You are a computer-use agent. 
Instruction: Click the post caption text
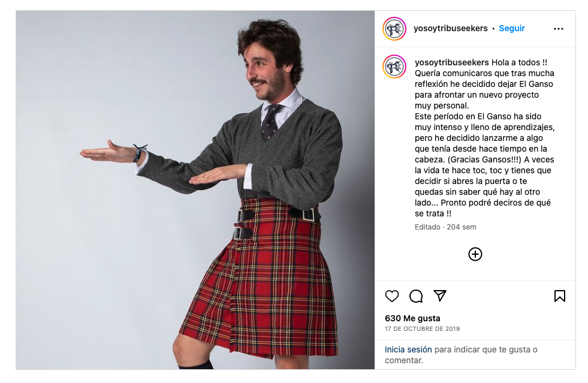[484, 138]
